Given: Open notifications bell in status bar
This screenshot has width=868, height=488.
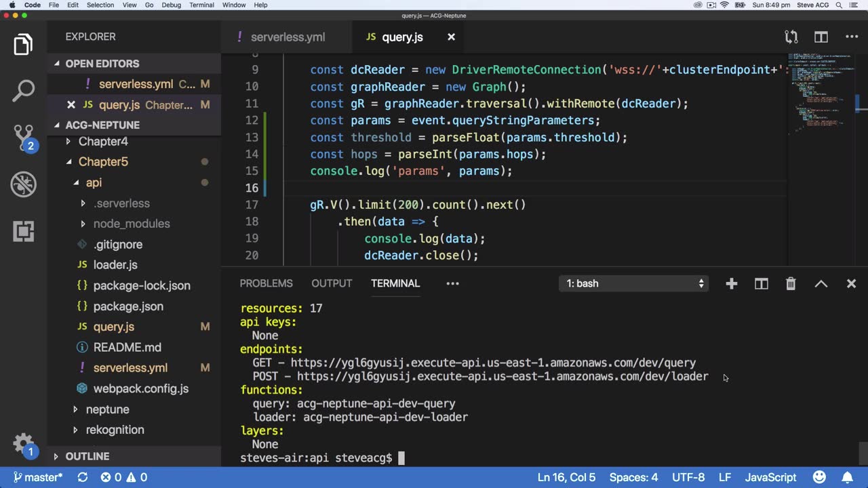Looking at the screenshot, I should click(848, 477).
